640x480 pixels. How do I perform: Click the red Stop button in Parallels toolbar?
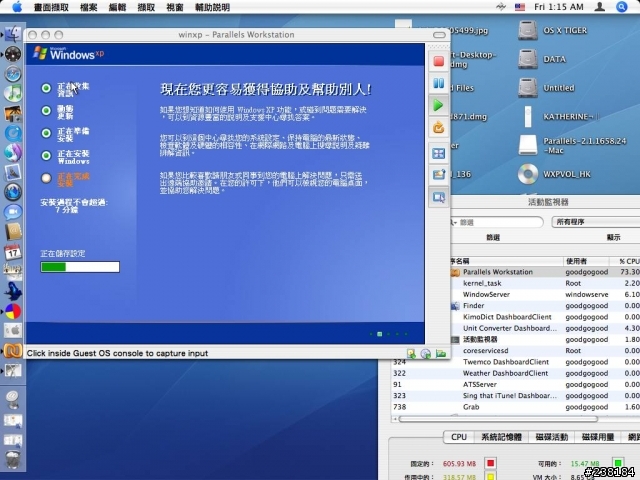click(x=439, y=62)
